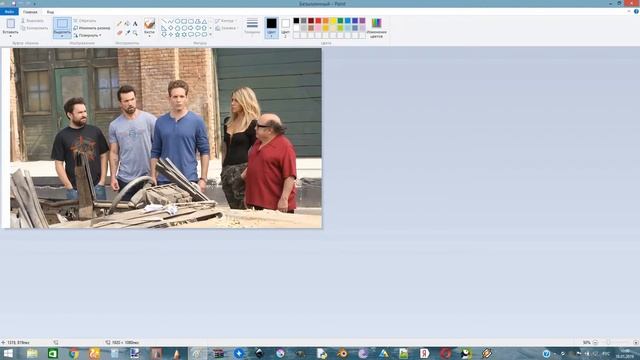Click the Обрезать crop button
Screen dimensions: 640x360
click(x=85, y=20)
